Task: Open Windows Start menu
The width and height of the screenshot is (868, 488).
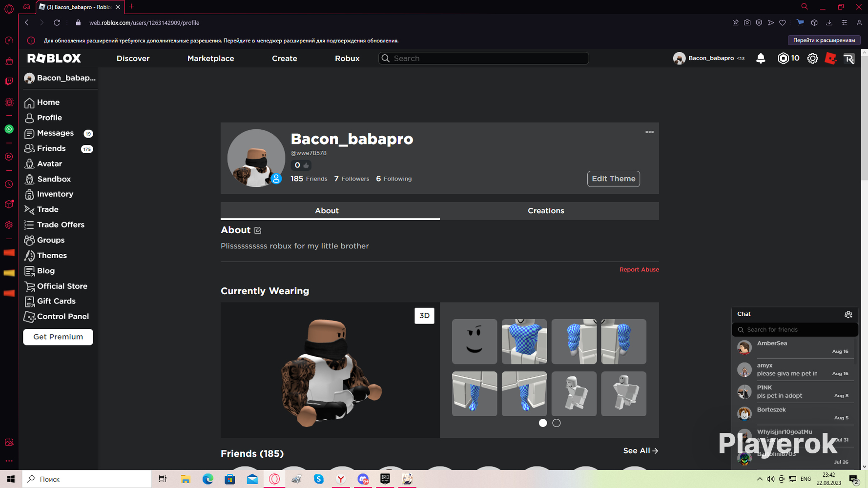Action: (x=11, y=479)
